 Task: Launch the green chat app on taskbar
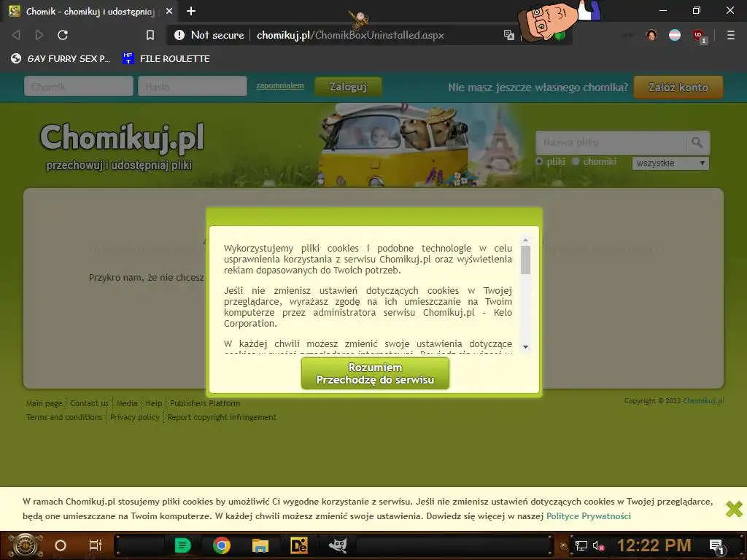tap(182, 545)
